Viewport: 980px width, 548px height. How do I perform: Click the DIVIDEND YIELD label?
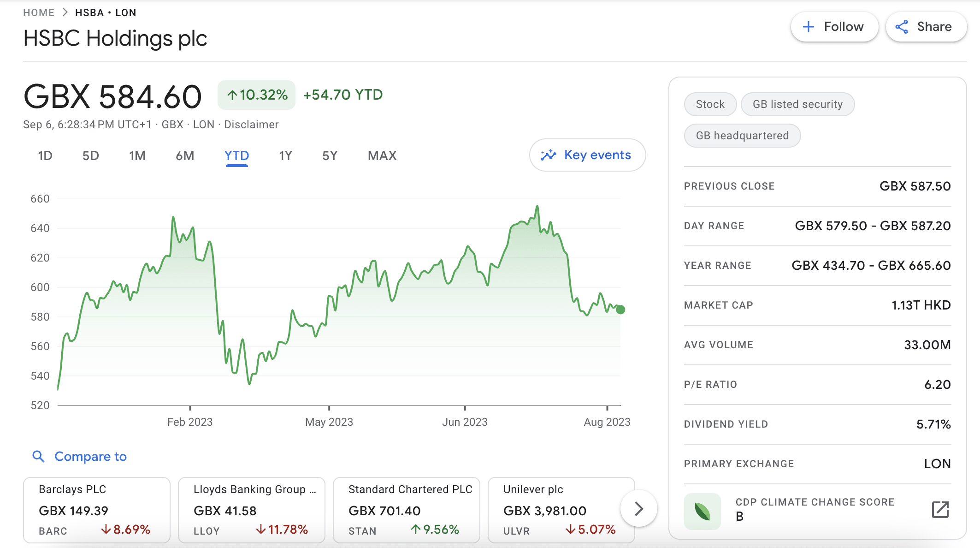(726, 424)
